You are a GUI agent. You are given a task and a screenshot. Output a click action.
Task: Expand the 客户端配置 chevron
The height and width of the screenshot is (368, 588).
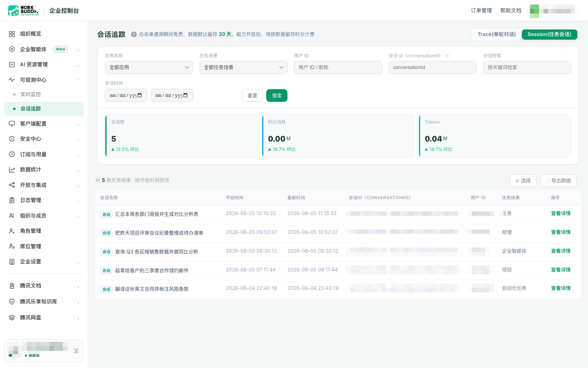click(78, 124)
